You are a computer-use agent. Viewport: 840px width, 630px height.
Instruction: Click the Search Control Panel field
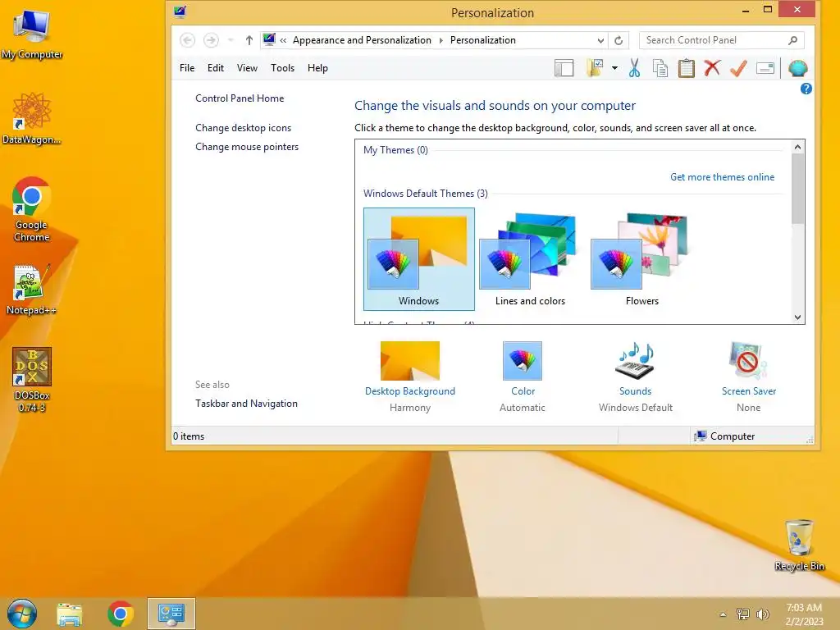(x=721, y=40)
